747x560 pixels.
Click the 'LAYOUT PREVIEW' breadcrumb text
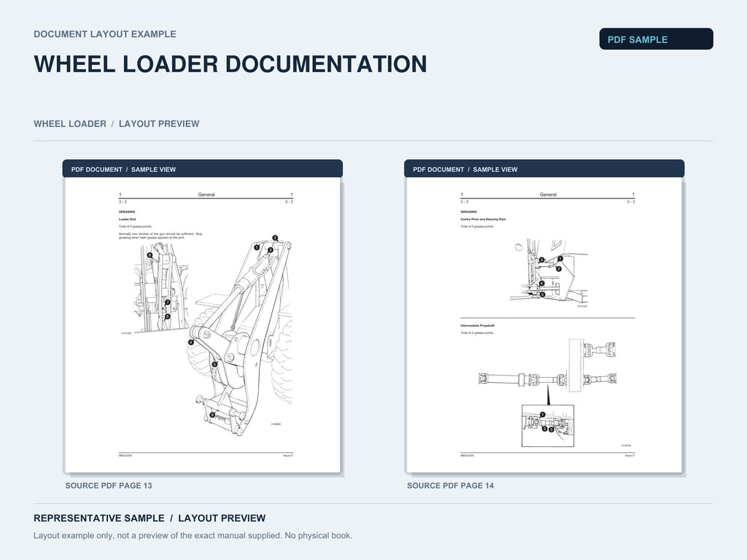159,124
